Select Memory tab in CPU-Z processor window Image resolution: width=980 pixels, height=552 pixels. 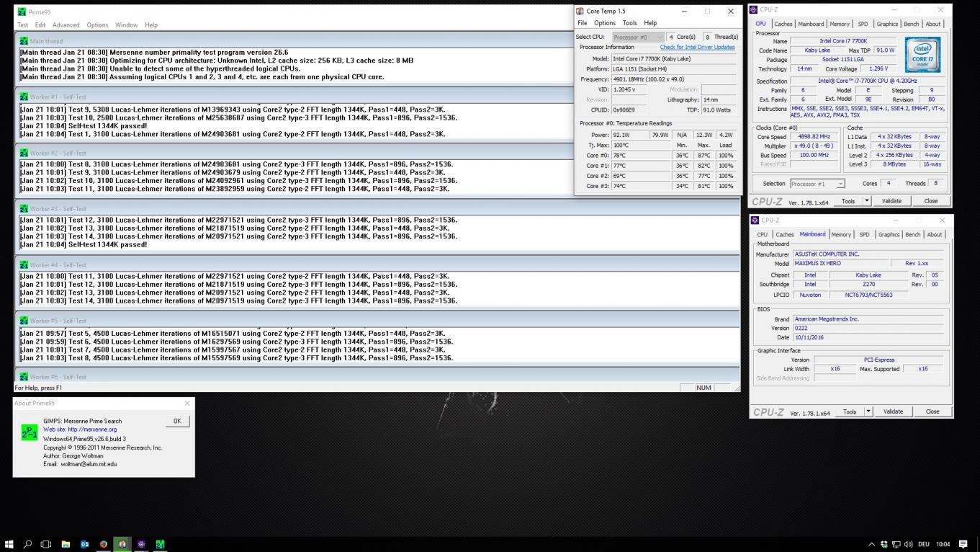[840, 24]
